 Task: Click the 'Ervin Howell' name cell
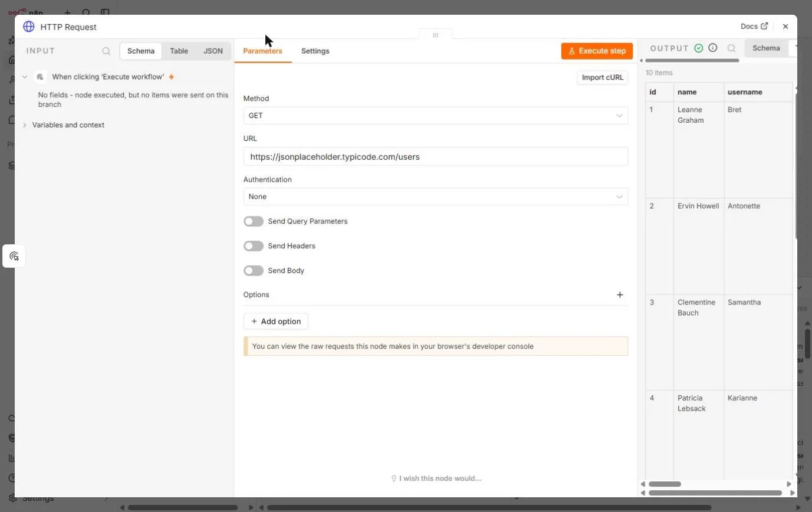[x=699, y=247]
